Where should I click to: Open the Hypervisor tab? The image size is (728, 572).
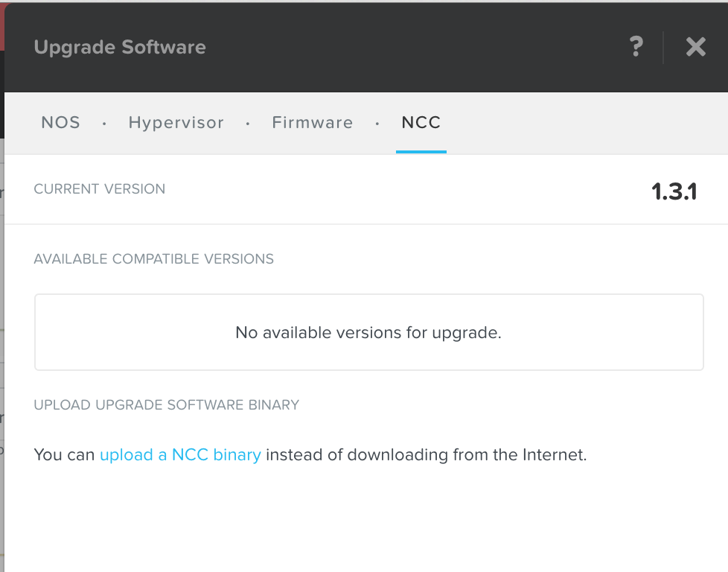point(176,123)
